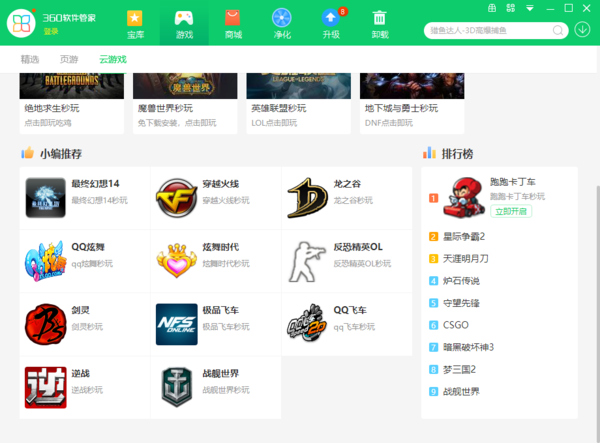600x443 pixels.
Task: Click the 剑灵 red BS icon
Action: coord(46,324)
